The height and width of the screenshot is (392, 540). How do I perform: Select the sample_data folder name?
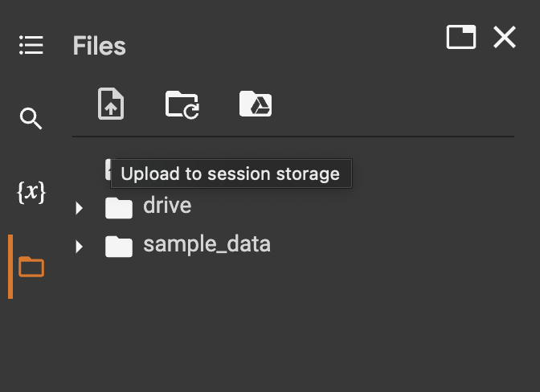207,244
